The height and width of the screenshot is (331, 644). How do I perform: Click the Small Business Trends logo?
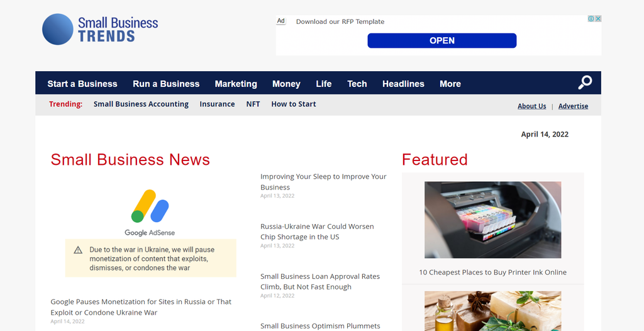(x=100, y=29)
